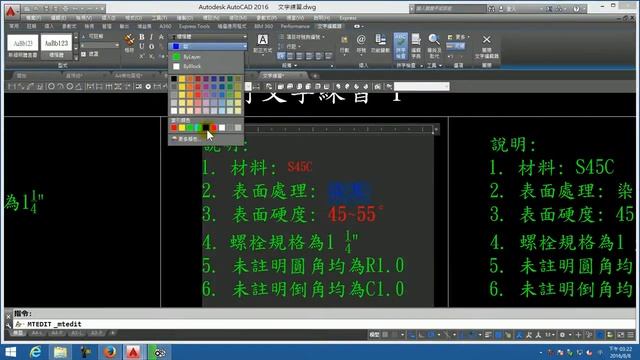640x360 pixels.
Task: Pick the red index color swatch
Action: coord(174,128)
